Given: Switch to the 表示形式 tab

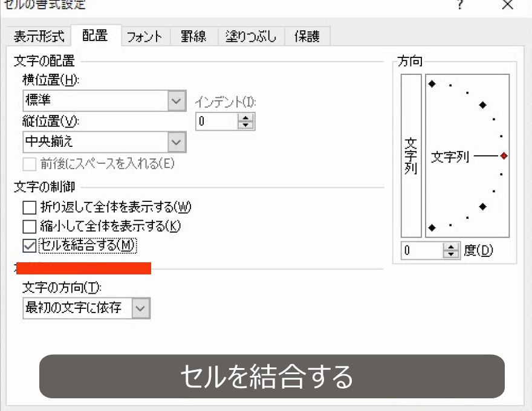Looking at the screenshot, I should click(x=39, y=36).
